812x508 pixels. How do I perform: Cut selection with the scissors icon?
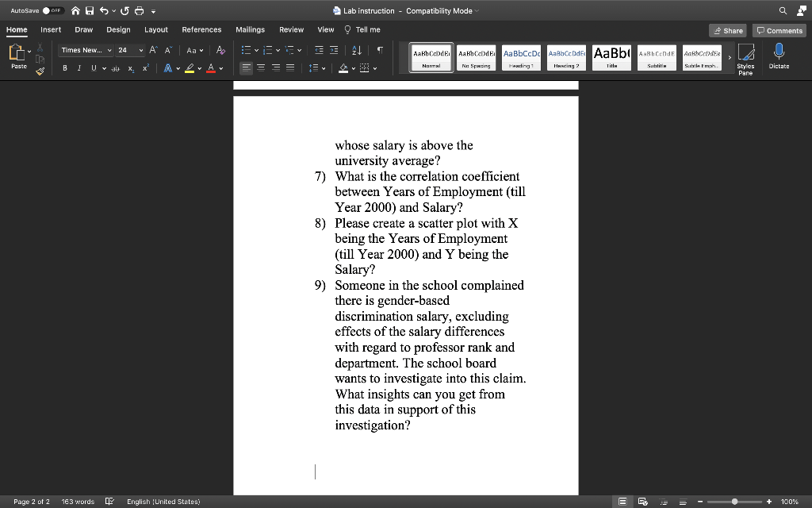(x=40, y=48)
